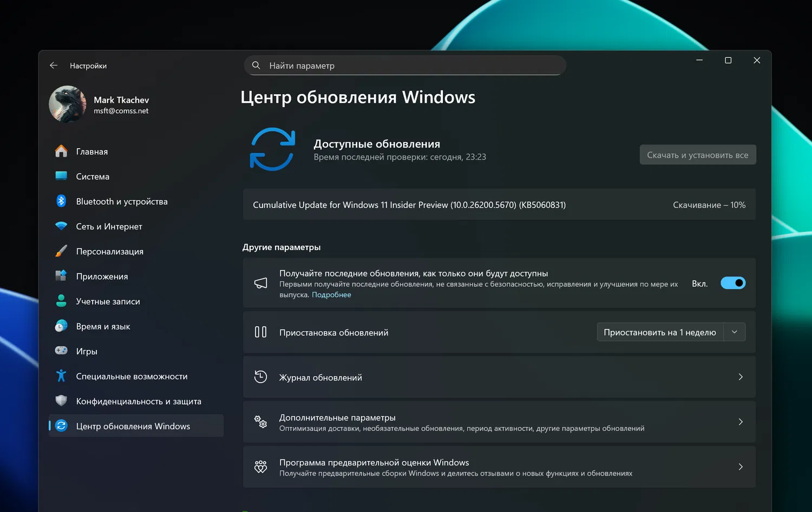Click the Bluetooth icon in sidebar
Viewport: 812px width, 512px height.
tap(61, 201)
